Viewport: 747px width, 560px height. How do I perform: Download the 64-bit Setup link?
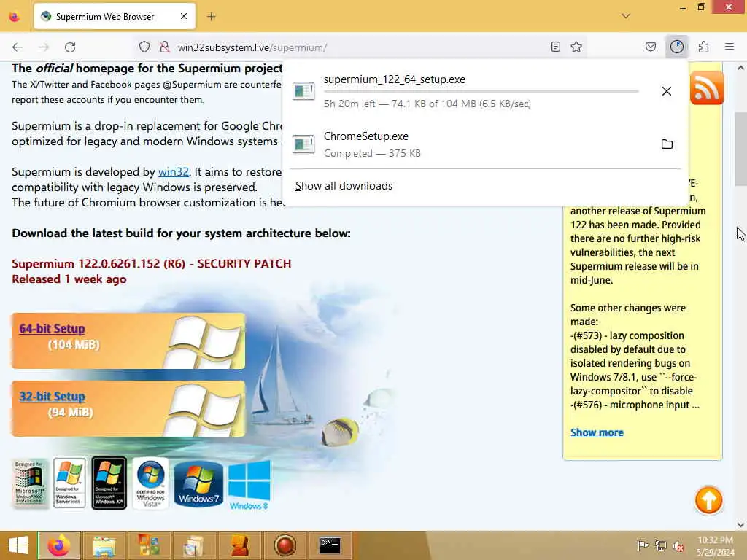tap(52, 329)
